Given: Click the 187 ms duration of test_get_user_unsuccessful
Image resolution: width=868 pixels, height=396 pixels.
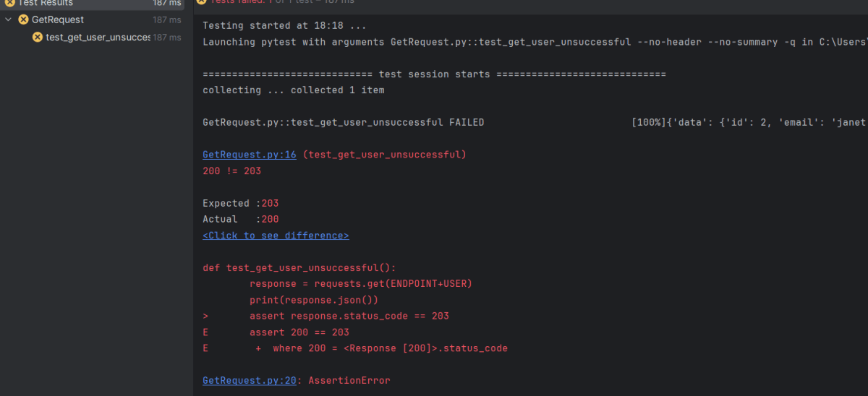Looking at the screenshot, I should pyautogui.click(x=167, y=37).
